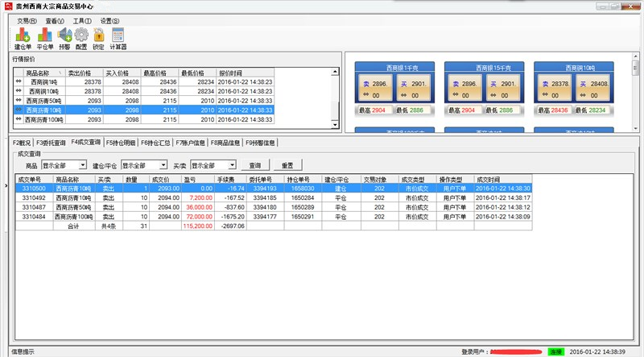644x357 pixels.
Task: Open the 配置 gear settings icon
Action: (81, 35)
